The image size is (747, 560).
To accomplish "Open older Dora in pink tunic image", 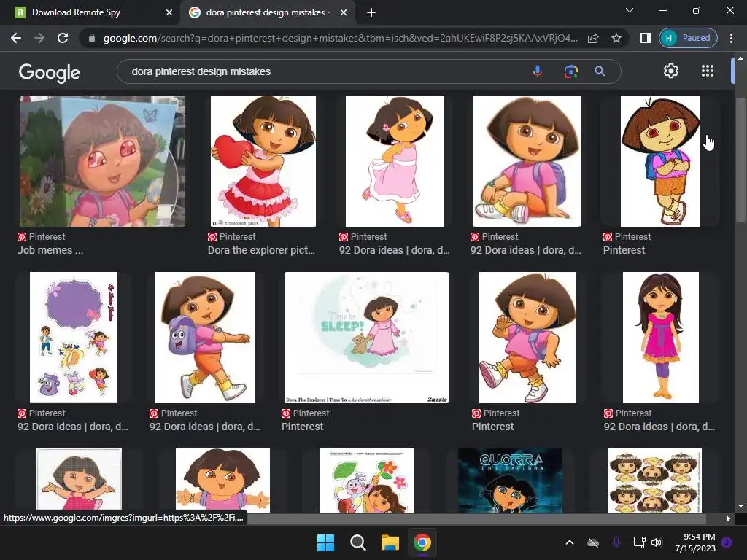I will click(x=661, y=338).
